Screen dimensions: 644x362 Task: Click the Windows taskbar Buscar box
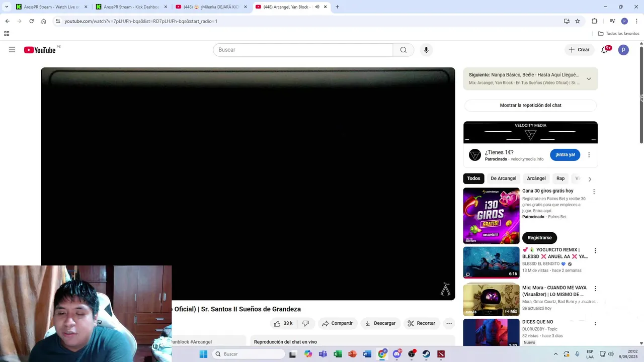(248, 354)
